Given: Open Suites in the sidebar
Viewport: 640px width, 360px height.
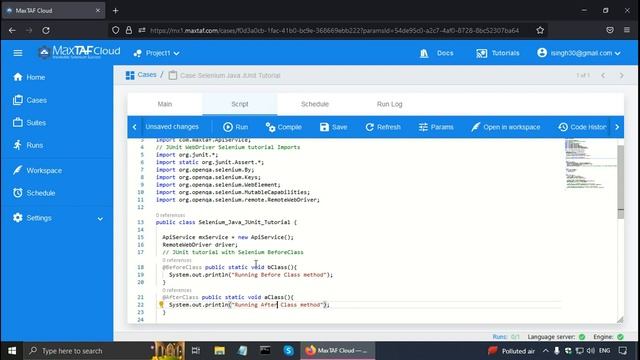Looking at the screenshot, I should 29,122.
